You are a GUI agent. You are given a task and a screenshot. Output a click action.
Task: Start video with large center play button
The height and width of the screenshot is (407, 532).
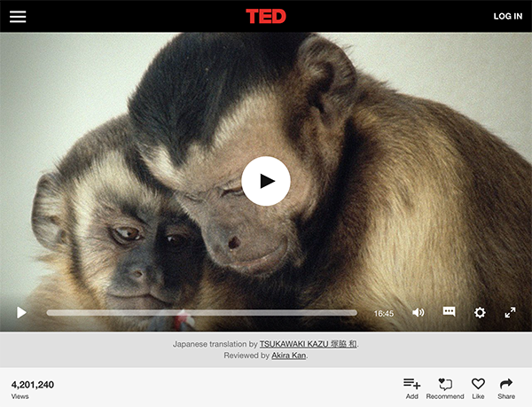(266, 181)
